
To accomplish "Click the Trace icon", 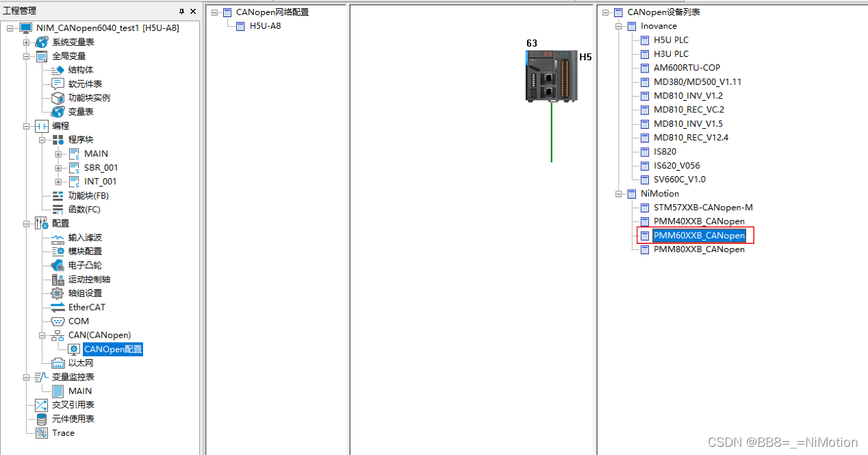I will point(42,433).
